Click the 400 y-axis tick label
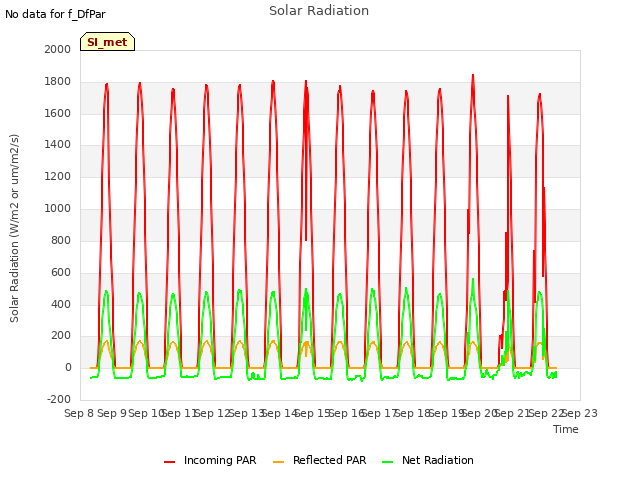 click(x=61, y=304)
